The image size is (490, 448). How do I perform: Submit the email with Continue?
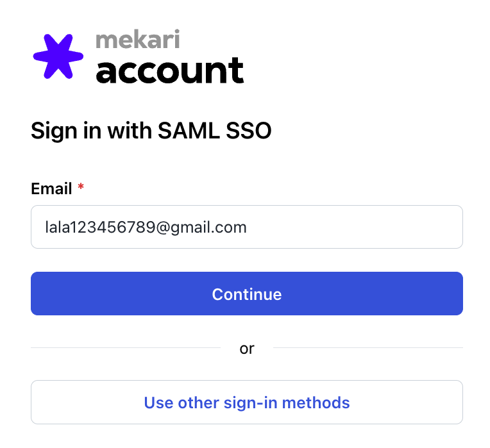[x=247, y=294]
